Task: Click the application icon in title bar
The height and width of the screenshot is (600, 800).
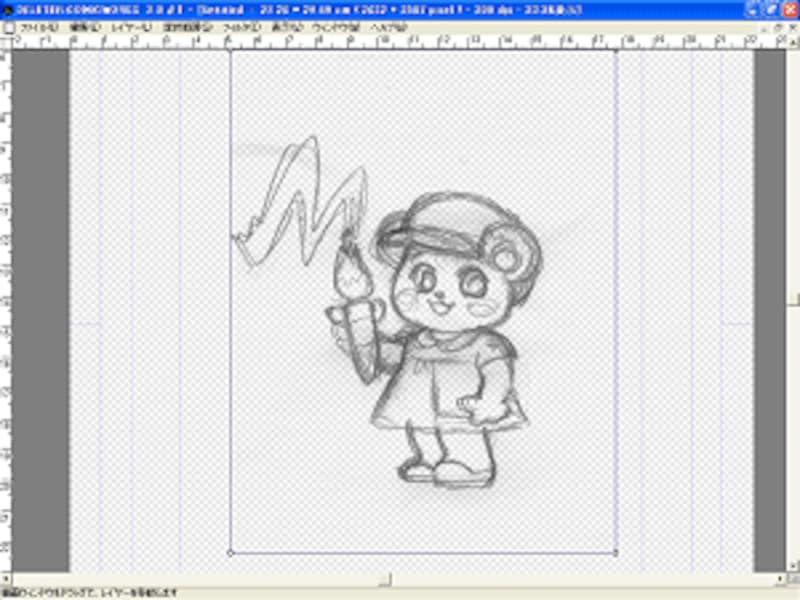Action: pos(7,10)
